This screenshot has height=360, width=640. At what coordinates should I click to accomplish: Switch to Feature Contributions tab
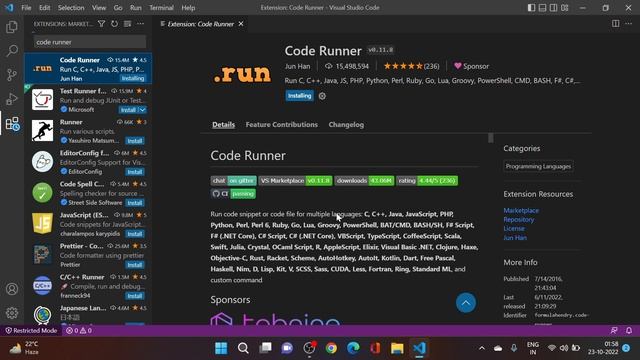pyautogui.click(x=282, y=125)
